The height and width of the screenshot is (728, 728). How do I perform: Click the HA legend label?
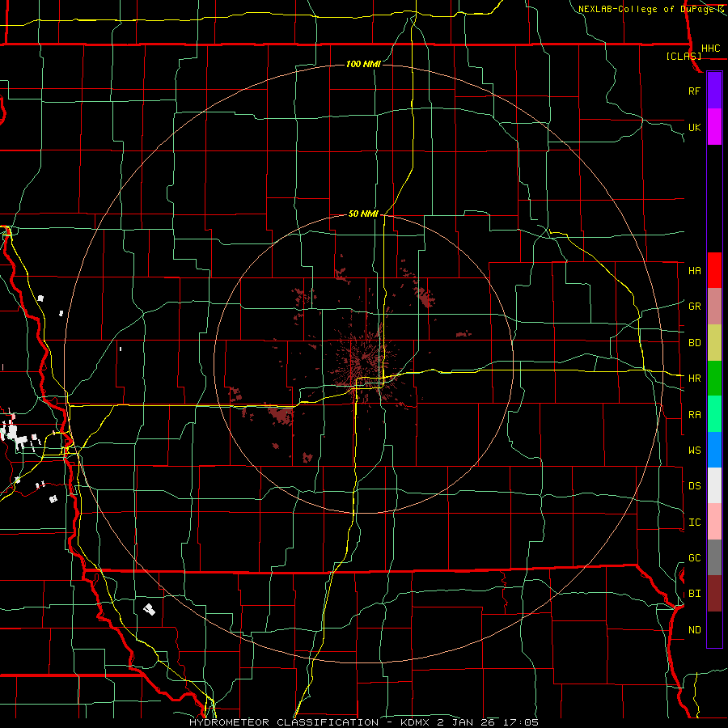(x=694, y=271)
